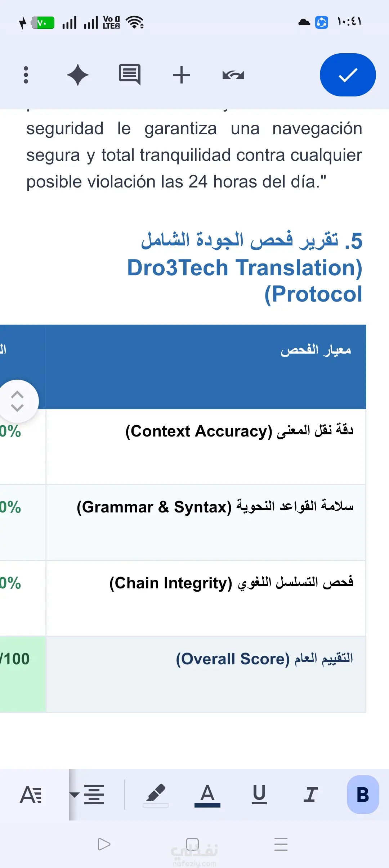Select the highlighter pen tool
This screenshot has width=389, height=868.
[x=156, y=795]
